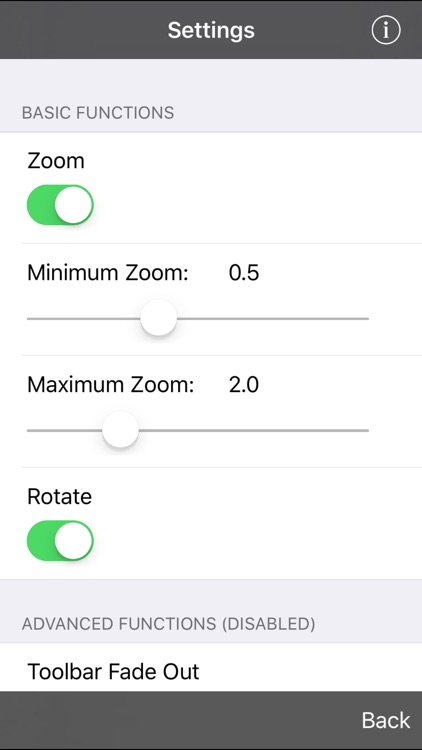Open the info icon in header
Image resolution: width=422 pixels, height=750 pixels.
coord(386,30)
